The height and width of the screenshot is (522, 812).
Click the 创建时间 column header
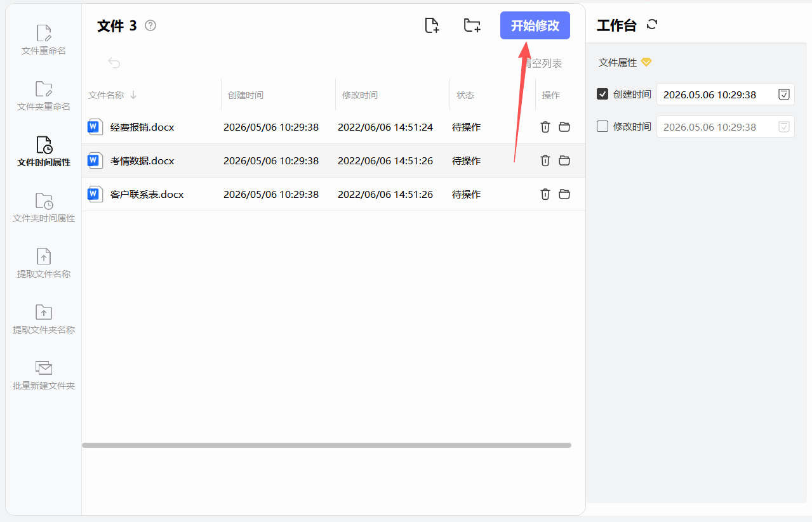246,95
